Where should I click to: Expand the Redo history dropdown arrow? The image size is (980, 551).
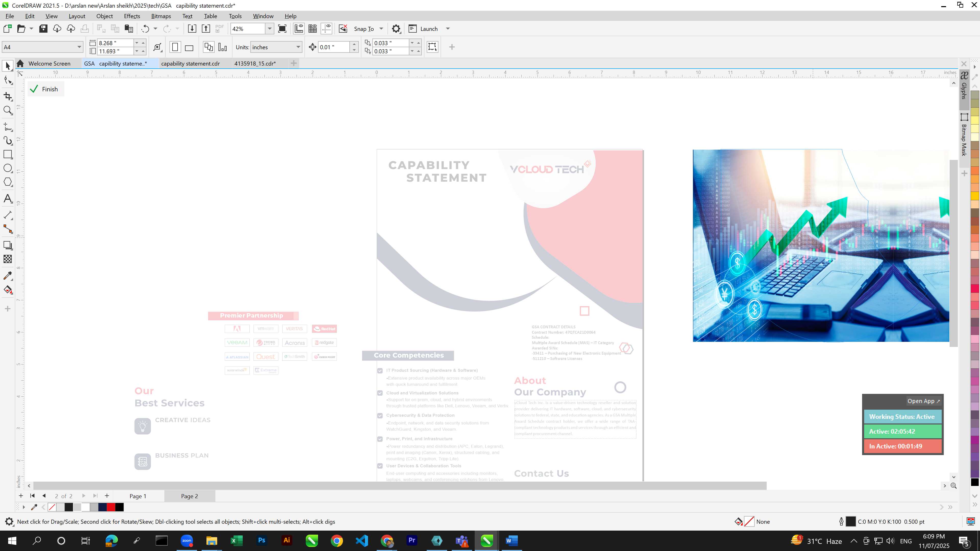[177, 29]
